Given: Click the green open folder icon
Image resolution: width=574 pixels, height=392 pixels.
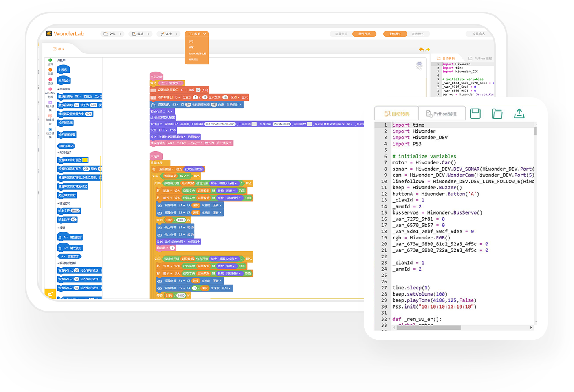Looking at the screenshot, I should (x=497, y=114).
